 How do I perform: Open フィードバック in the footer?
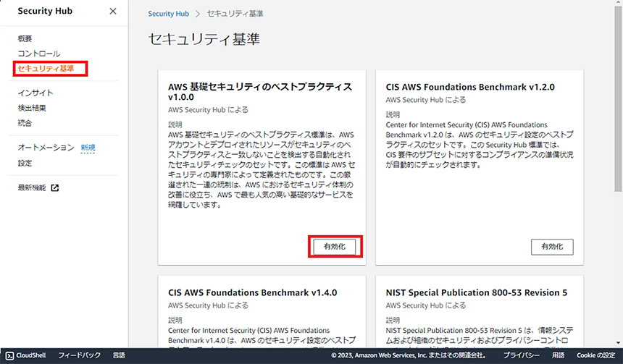(x=80, y=355)
